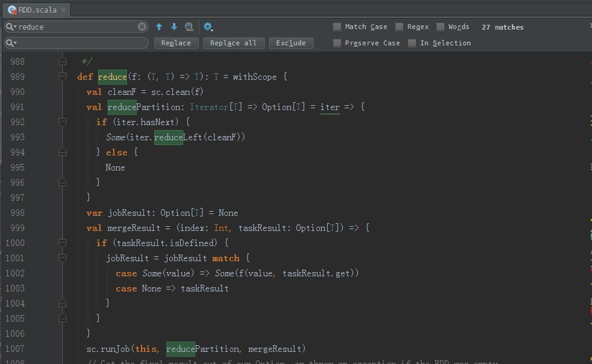Click 'reducePartition' declaration on line 991
The width and height of the screenshot is (592, 364).
[145, 107]
